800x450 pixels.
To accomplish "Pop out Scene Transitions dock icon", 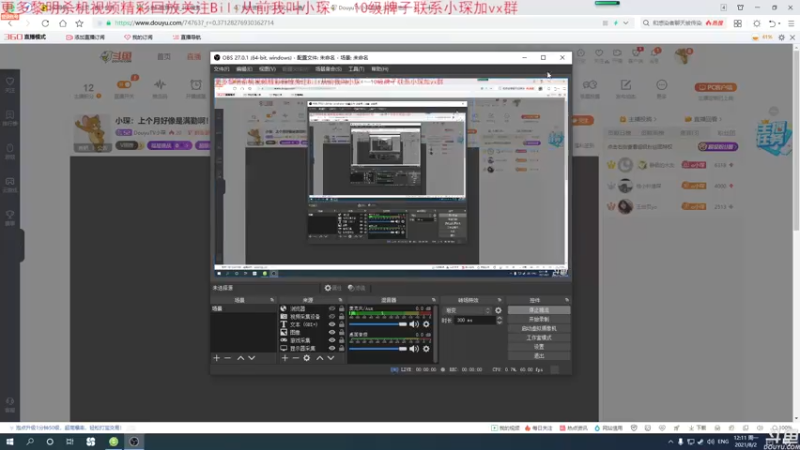I will [x=499, y=300].
